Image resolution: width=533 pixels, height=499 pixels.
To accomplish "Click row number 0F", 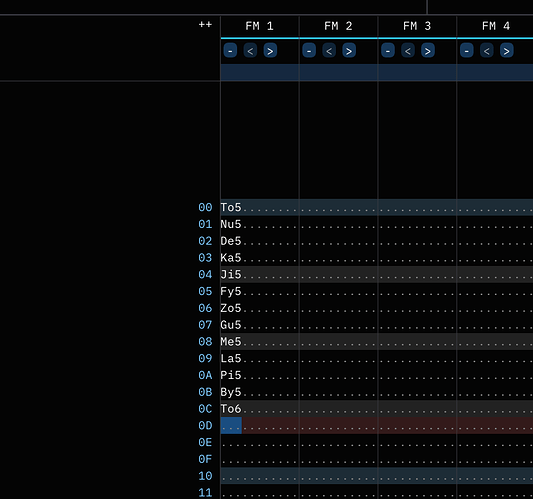I will pyautogui.click(x=205, y=459).
